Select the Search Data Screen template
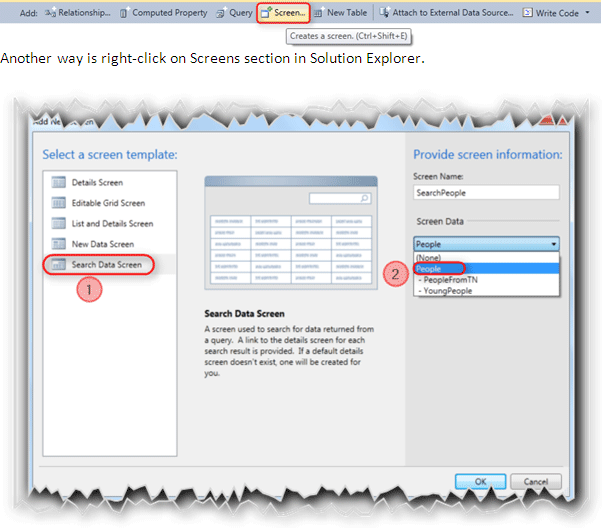The image size is (602, 528). pyautogui.click(x=109, y=265)
